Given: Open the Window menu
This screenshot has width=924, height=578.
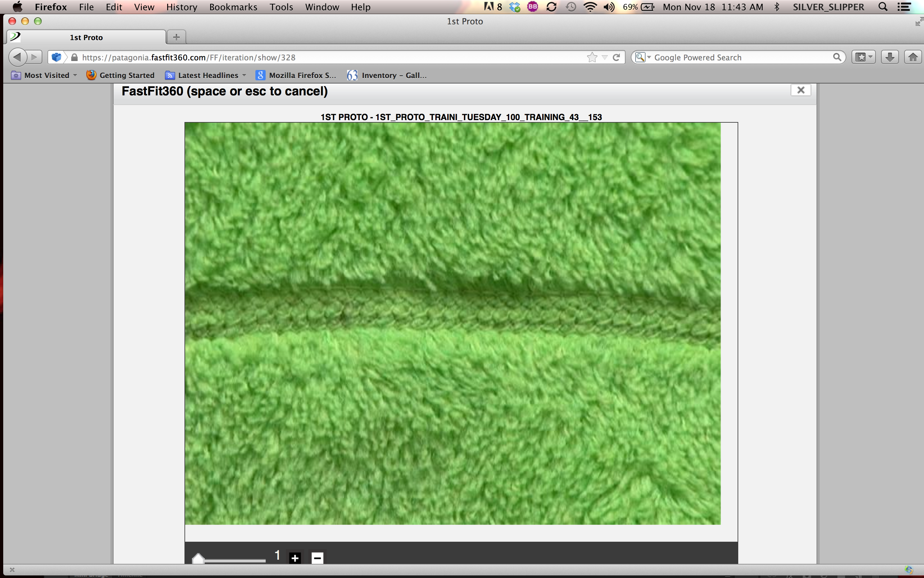Looking at the screenshot, I should (322, 7).
